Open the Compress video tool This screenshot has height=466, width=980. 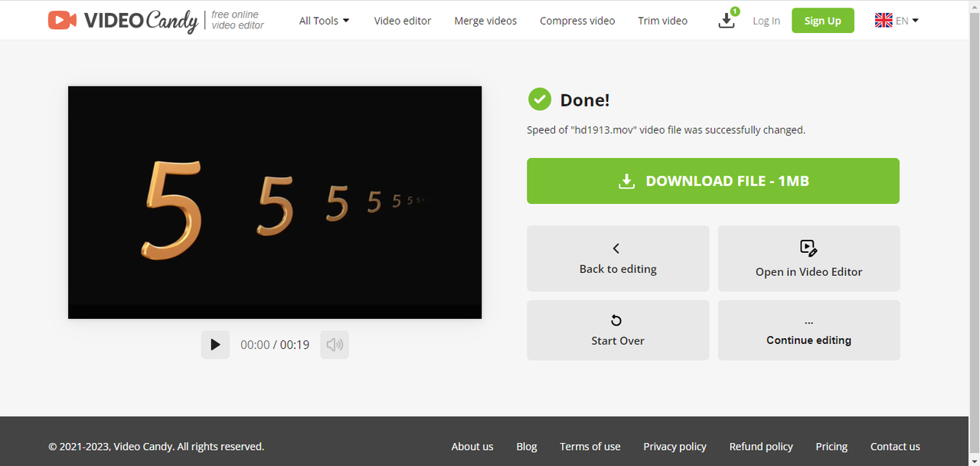tap(577, 21)
